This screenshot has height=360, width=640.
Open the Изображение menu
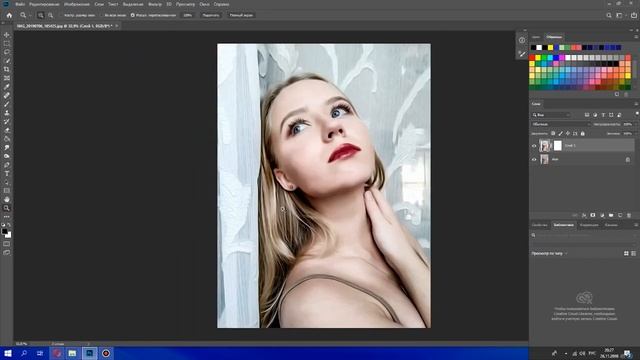[x=77, y=4]
